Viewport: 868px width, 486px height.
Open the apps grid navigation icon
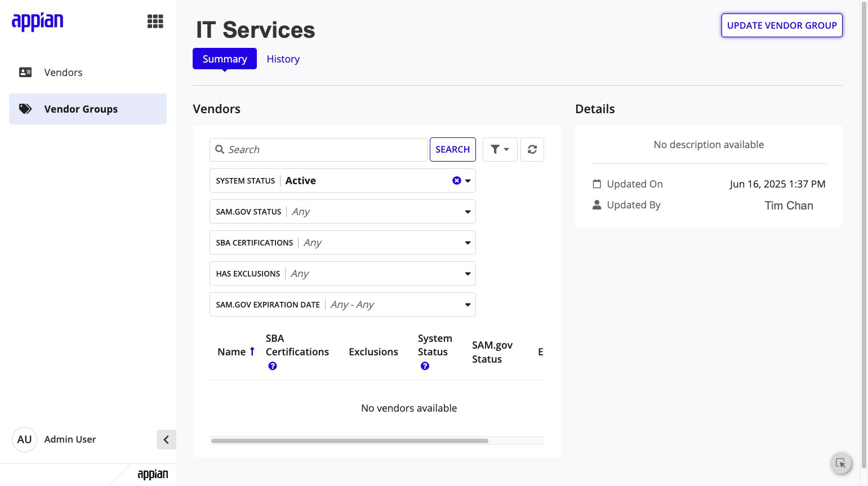point(155,21)
